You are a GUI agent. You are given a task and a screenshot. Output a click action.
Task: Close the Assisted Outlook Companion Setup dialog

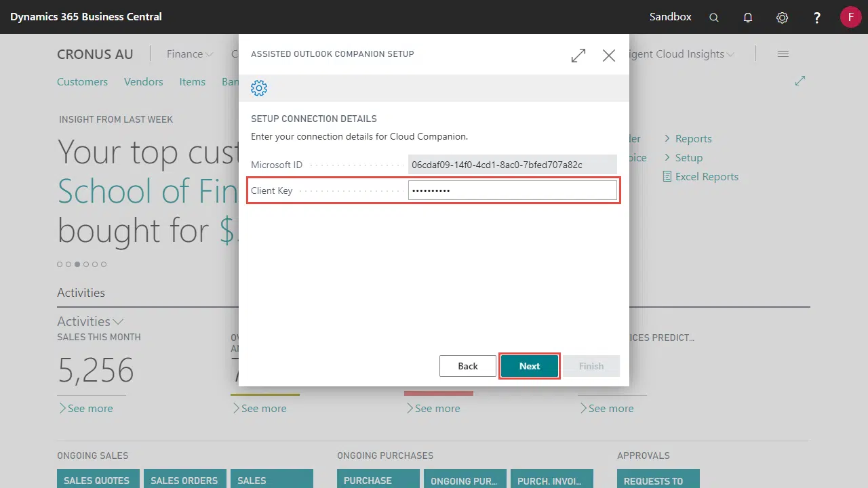pyautogui.click(x=609, y=56)
